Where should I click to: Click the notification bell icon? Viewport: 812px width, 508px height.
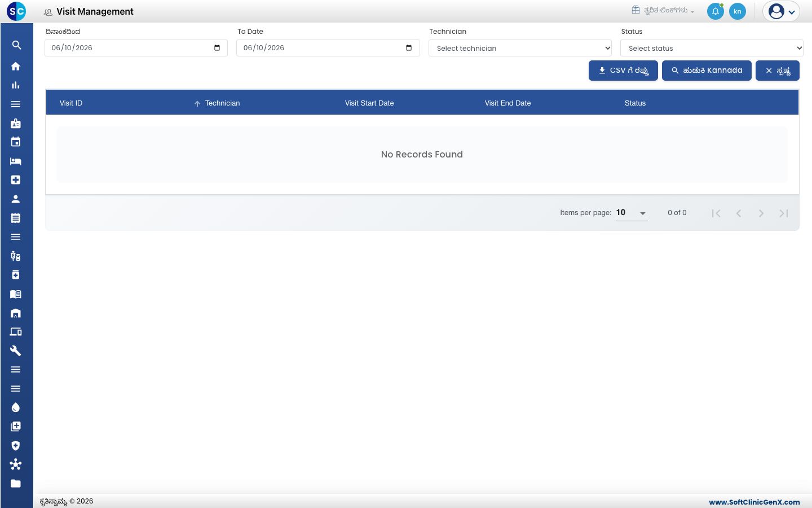tap(716, 11)
